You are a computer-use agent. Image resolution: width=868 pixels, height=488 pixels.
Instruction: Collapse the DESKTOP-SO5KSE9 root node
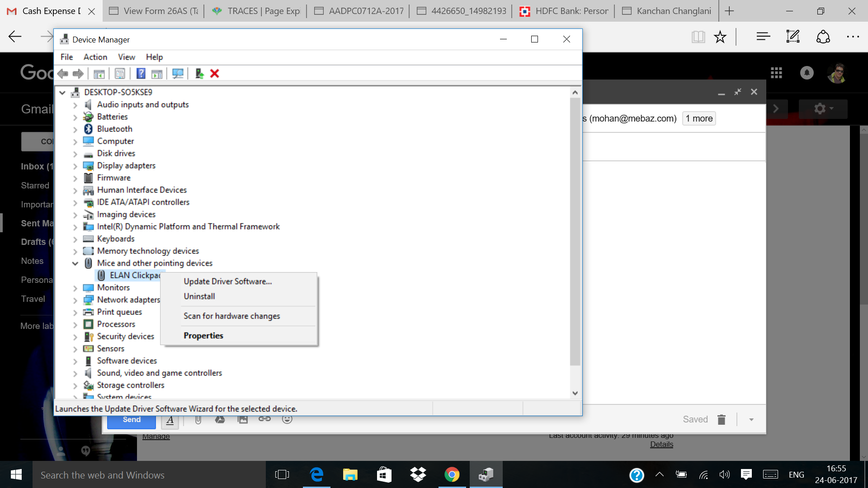pyautogui.click(x=62, y=93)
